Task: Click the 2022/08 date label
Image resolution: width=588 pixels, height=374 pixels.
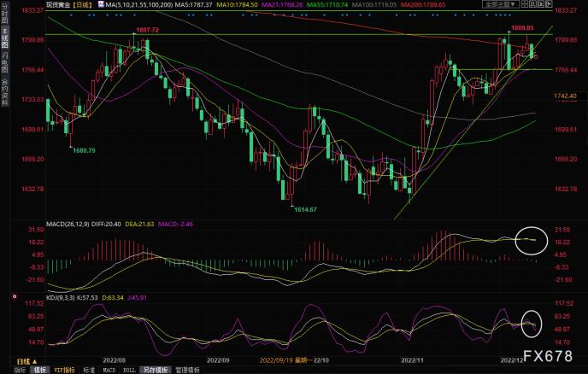Action: click(x=114, y=360)
